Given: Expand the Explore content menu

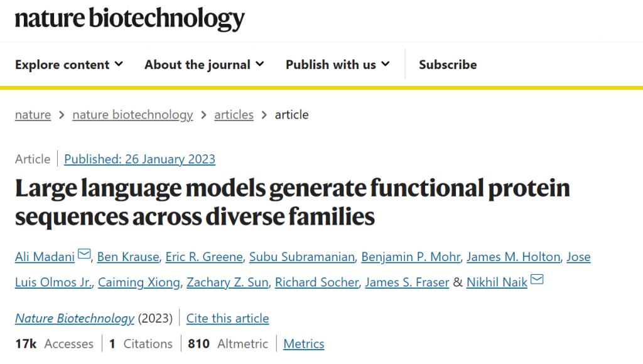Looking at the screenshot, I should coord(69,65).
